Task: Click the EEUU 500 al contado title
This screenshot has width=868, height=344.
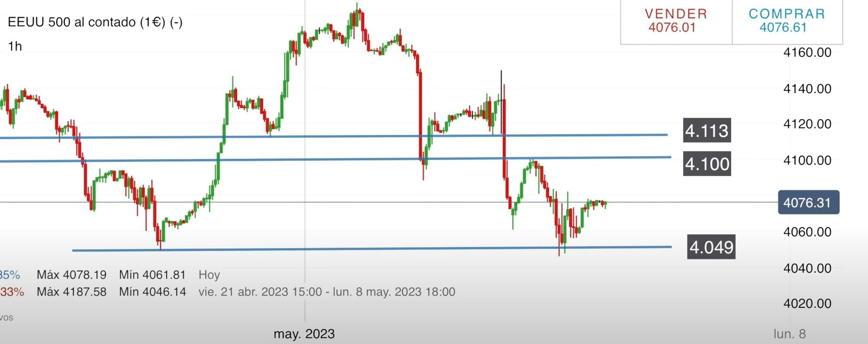Action: 95,22
